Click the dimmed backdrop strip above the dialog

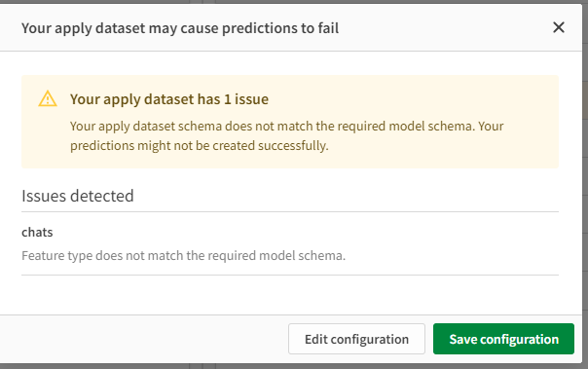pyautogui.click(x=292, y=2)
